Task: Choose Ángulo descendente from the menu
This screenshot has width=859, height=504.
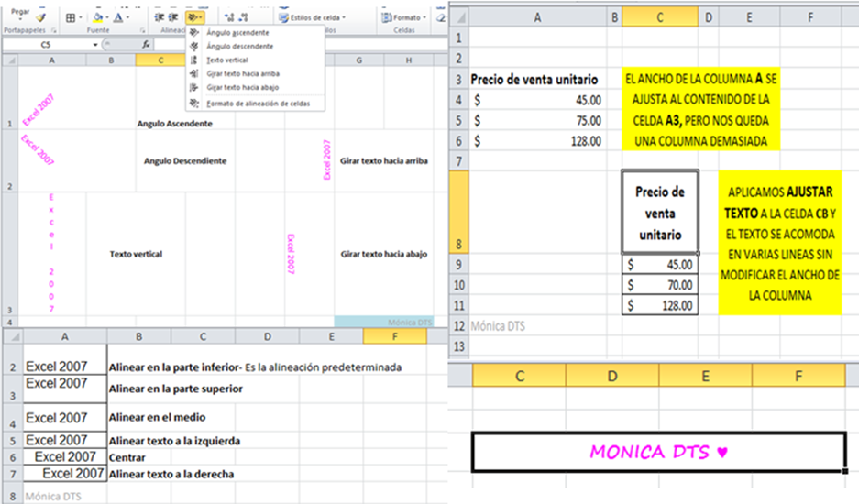Action: (255, 47)
